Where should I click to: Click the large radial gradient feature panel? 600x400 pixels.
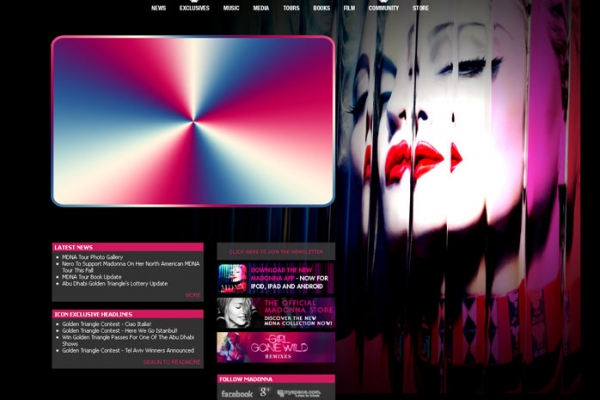[x=193, y=121]
